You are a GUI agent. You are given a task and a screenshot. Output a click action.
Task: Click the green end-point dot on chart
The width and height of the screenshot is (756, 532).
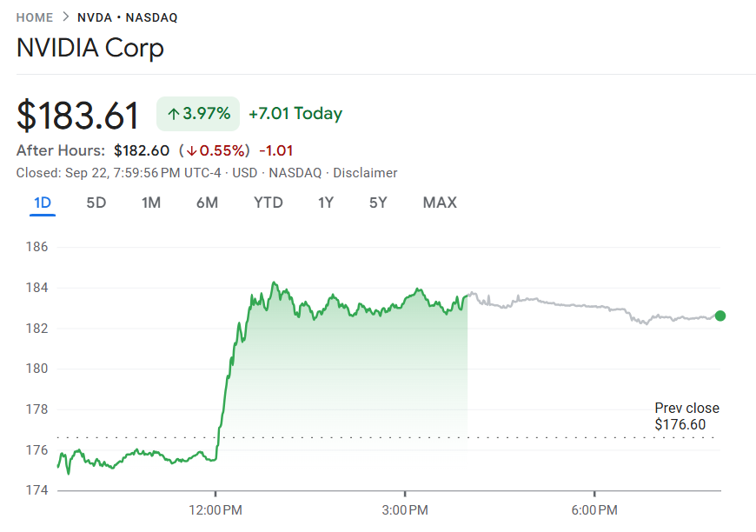pos(720,316)
